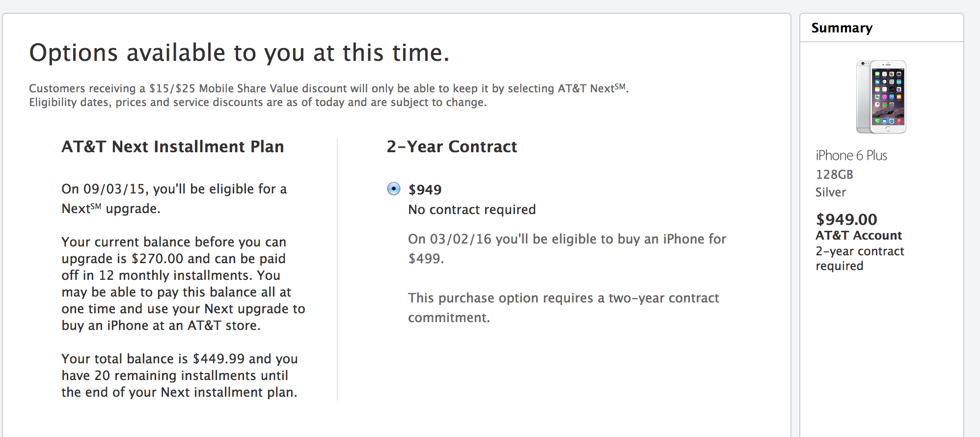Click the 2-year contract required summary text
This screenshot has width=980, height=437.
[x=859, y=258]
